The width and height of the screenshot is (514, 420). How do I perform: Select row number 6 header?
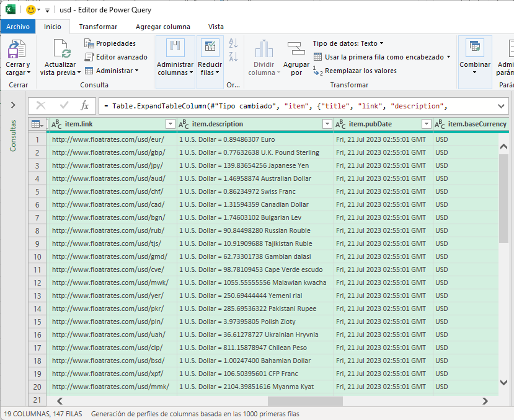[x=37, y=205]
